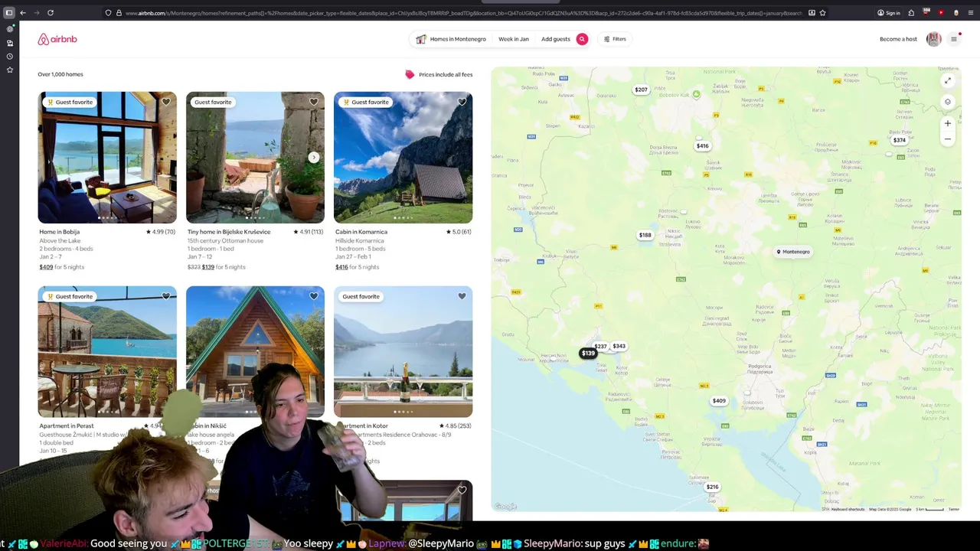The image size is (980, 551).
Task: Open the Cabin in Komarnica photo
Action: (403, 158)
